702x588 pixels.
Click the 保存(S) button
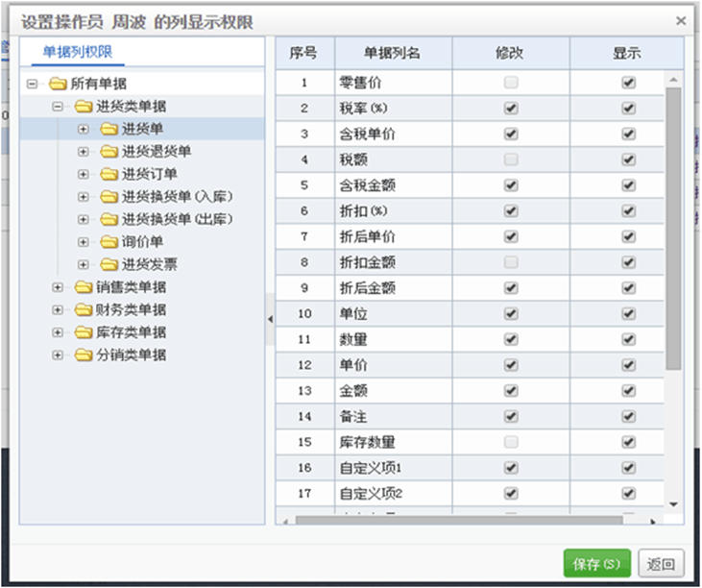coord(597,564)
